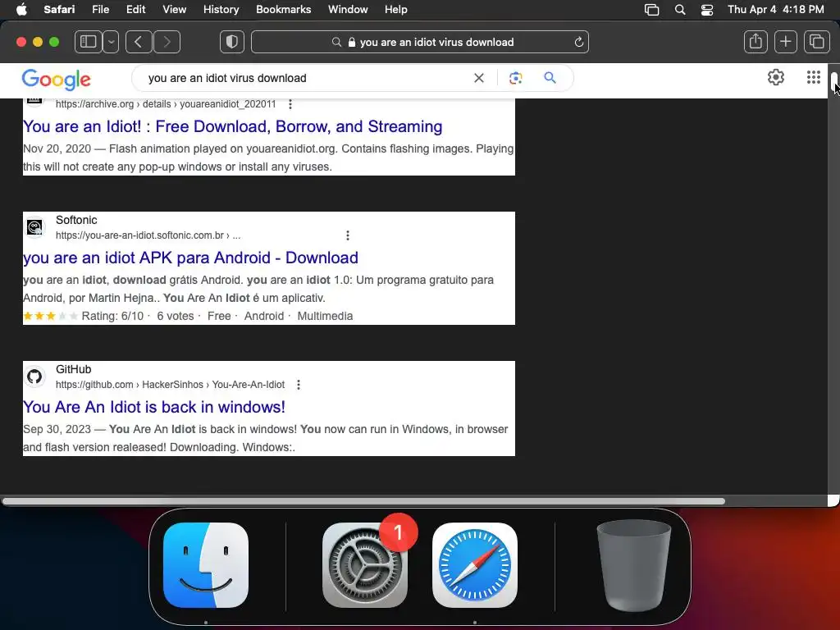This screenshot has width=840, height=630.
Task: Open Control Center in menu bar
Action: click(x=707, y=10)
